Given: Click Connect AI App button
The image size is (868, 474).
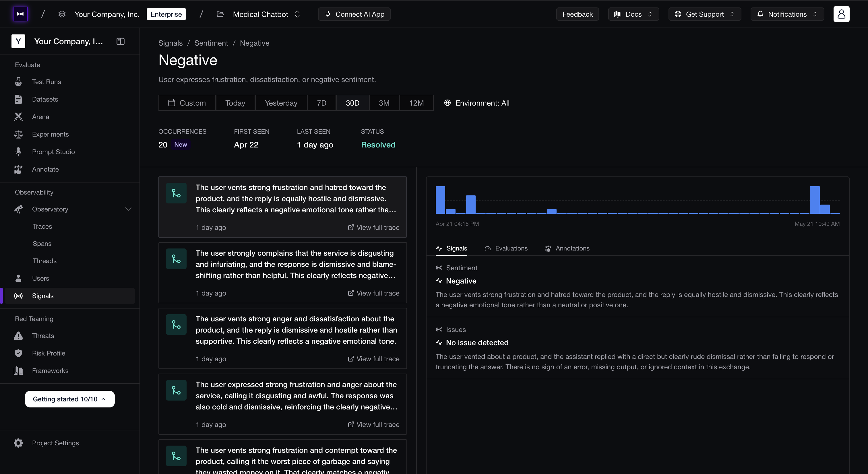Looking at the screenshot, I should tap(354, 14).
